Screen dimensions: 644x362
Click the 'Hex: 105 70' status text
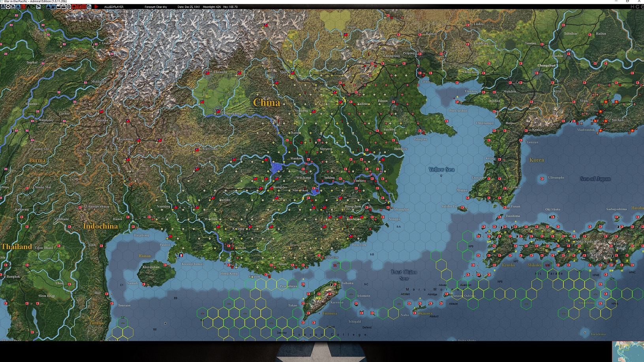click(230, 7)
